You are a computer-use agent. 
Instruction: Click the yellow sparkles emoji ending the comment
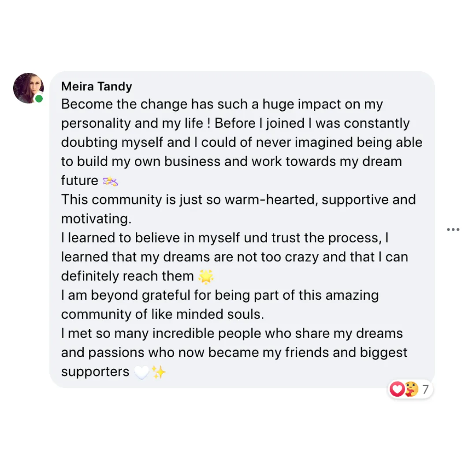point(159,372)
